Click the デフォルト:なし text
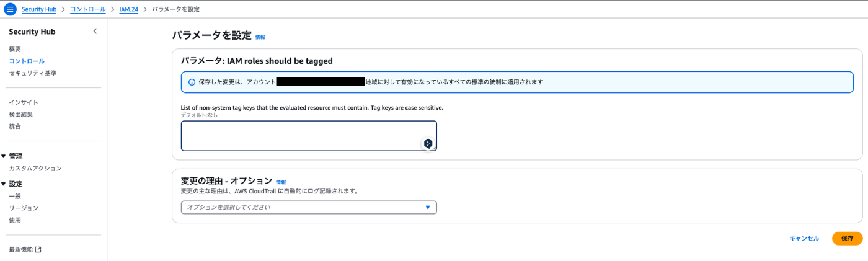The width and height of the screenshot is (868, 261). [x=200, y=115]
